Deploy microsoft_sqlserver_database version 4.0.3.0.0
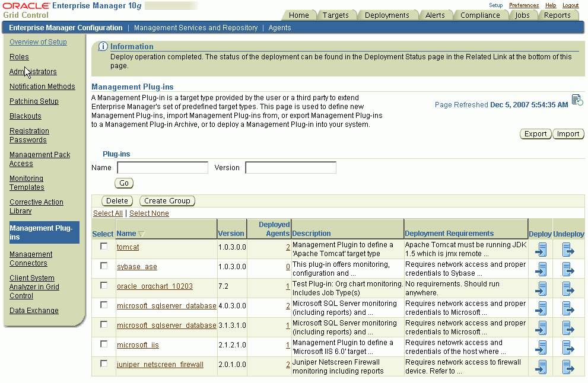 click(x=541, y=308)
